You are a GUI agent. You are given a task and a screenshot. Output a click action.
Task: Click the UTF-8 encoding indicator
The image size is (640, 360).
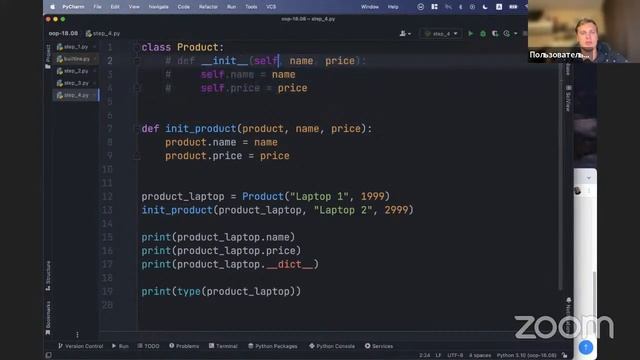[x=455, y=356]
